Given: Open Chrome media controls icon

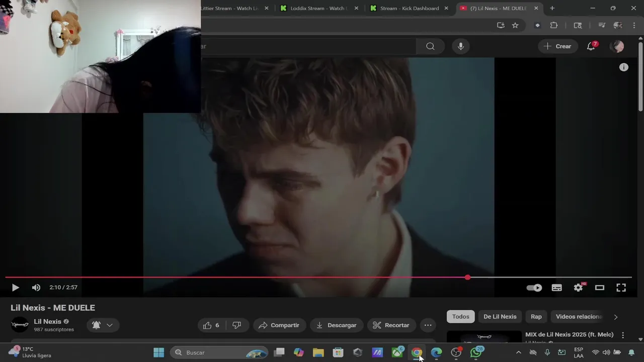Looking at the screenshot, I should coord(602,25).
